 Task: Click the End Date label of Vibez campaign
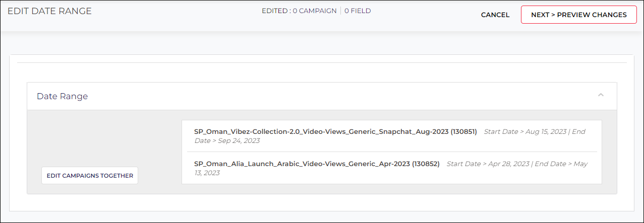pos(578,132)
